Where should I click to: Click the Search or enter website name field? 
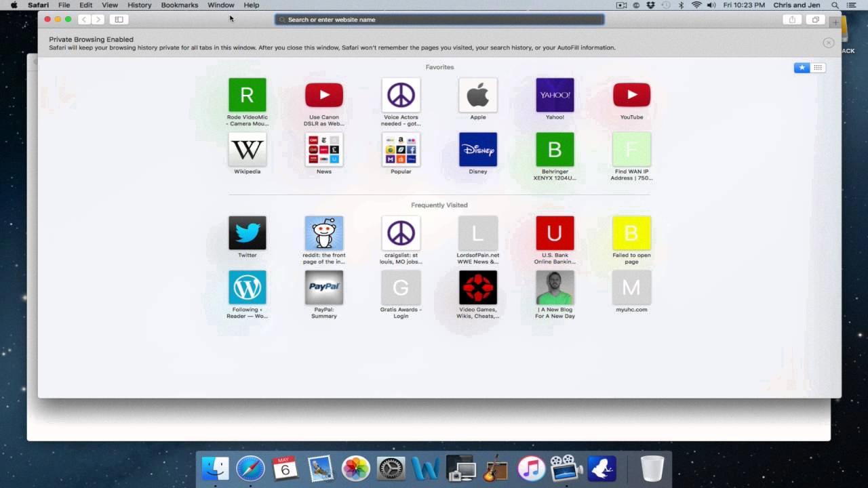tap(439, 20)
